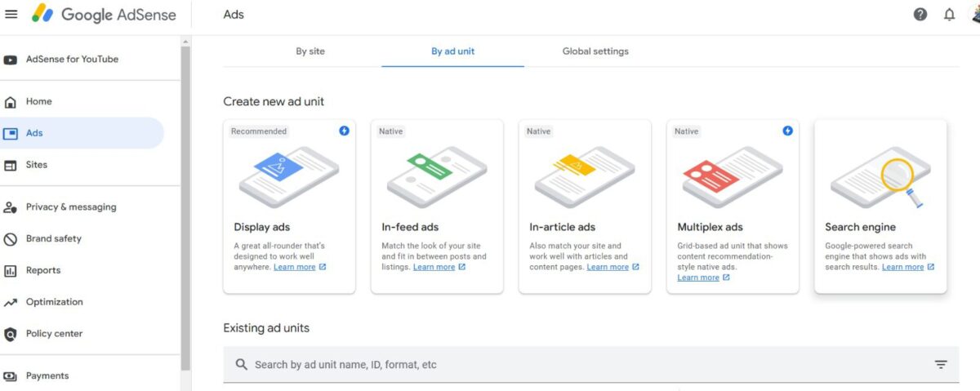Click the sidebar vertical scrollbar
The image size is (980, 391).
click(185, 204)
